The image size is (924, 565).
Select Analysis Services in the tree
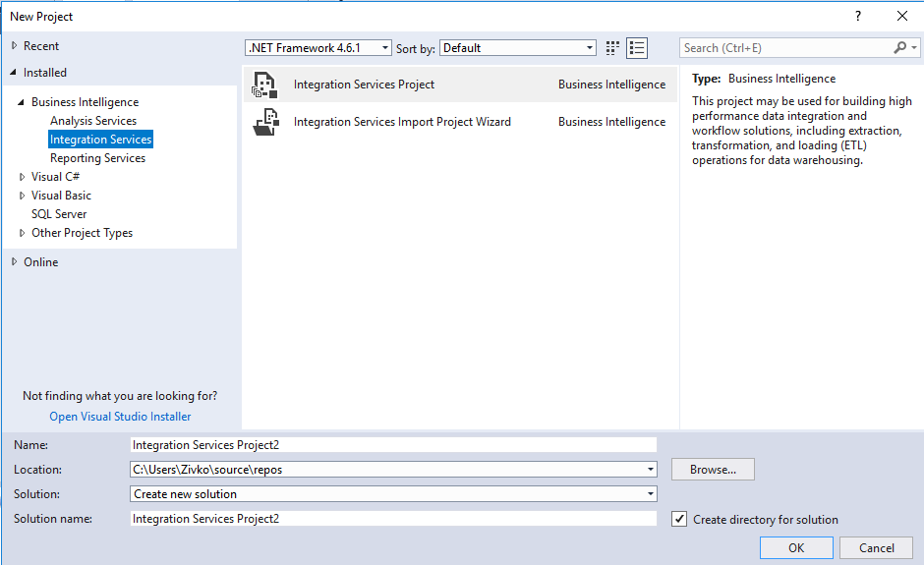pyautogui.click(x=93, y=121)
